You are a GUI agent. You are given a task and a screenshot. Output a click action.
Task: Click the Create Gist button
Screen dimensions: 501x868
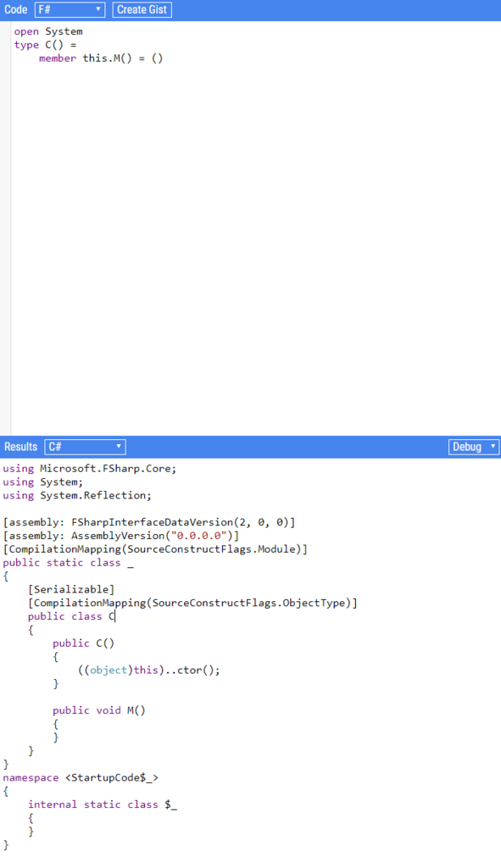[142, 9]
